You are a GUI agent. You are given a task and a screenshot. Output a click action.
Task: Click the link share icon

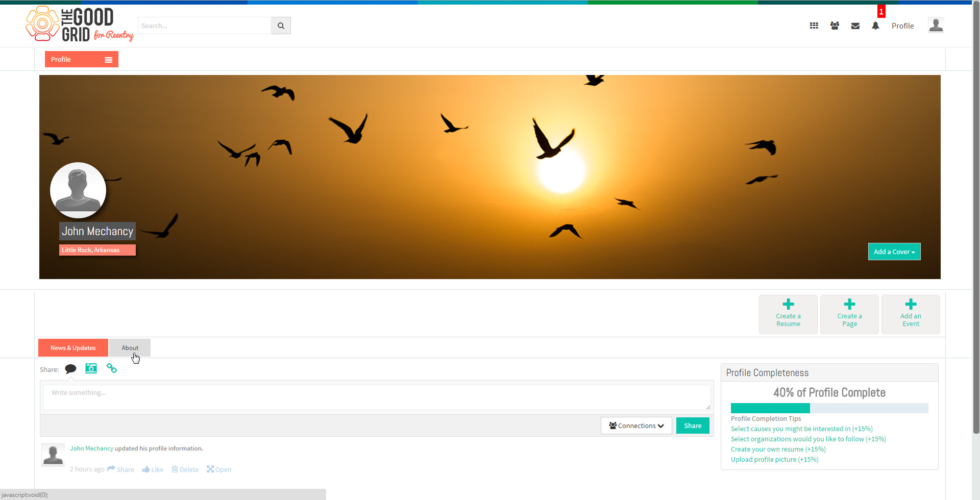pyautogui.click(x=111, y=368)
